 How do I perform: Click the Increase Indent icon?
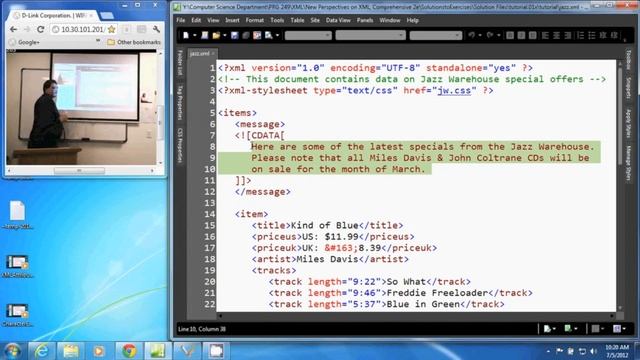(614, 36)
